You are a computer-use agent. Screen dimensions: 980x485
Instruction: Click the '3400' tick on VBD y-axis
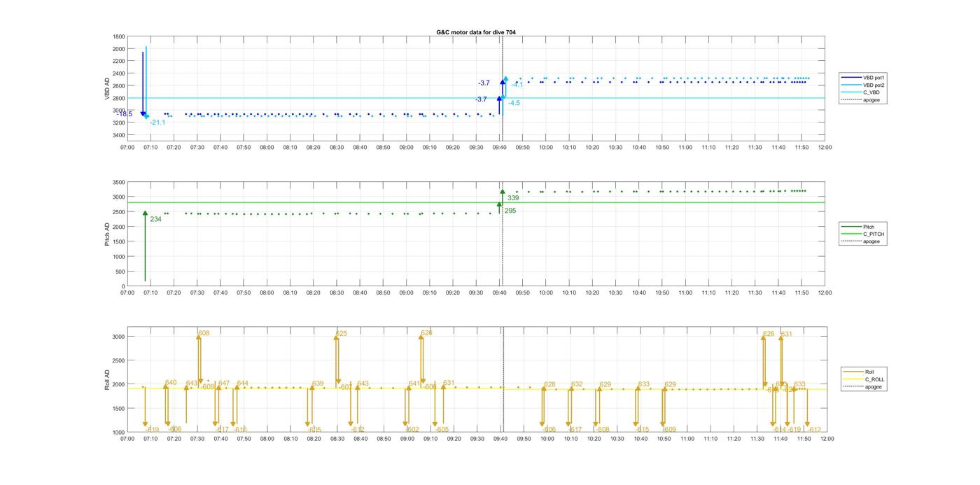pos(118,135)
